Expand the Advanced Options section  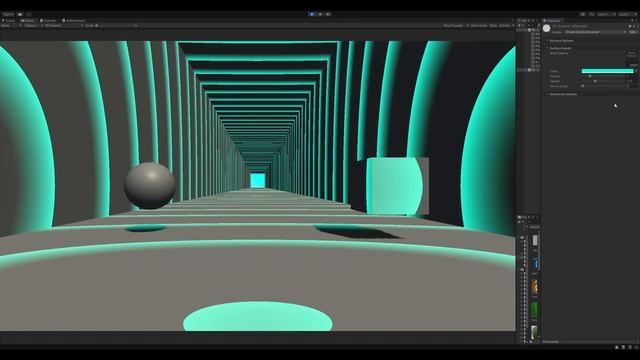pos(562,94)
